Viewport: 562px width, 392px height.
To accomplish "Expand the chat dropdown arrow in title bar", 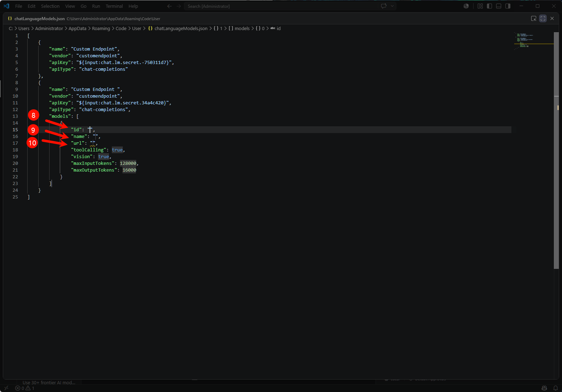I will [x=392, y=6].
